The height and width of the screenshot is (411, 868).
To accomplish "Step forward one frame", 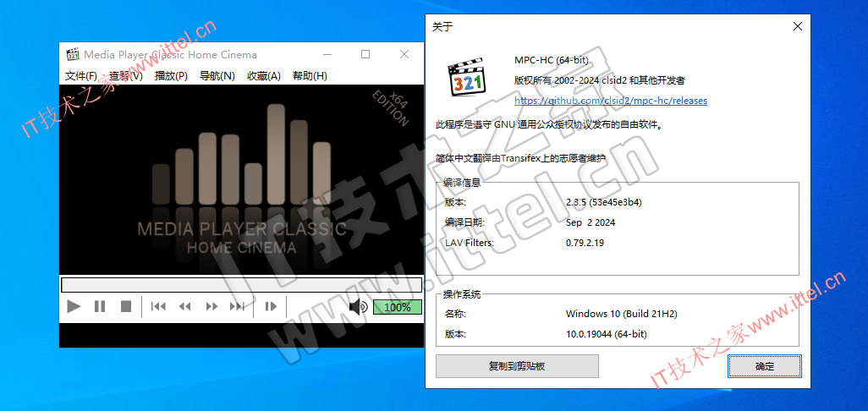I will 270,306.
